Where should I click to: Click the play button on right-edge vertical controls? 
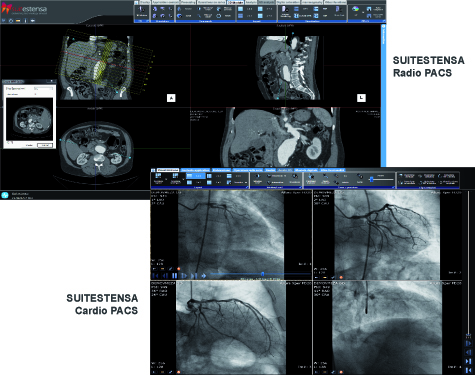coord(468,343)
